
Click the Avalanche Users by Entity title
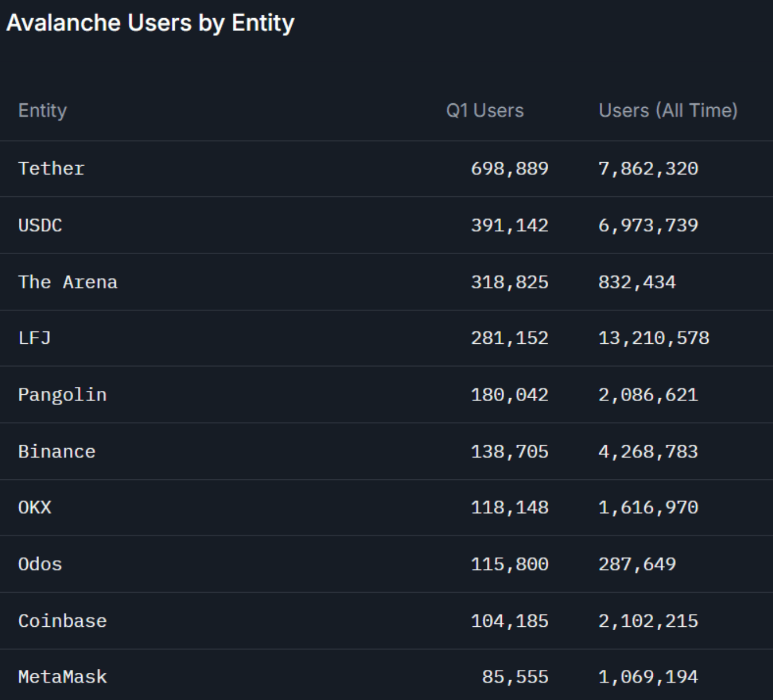pos(150,23)
